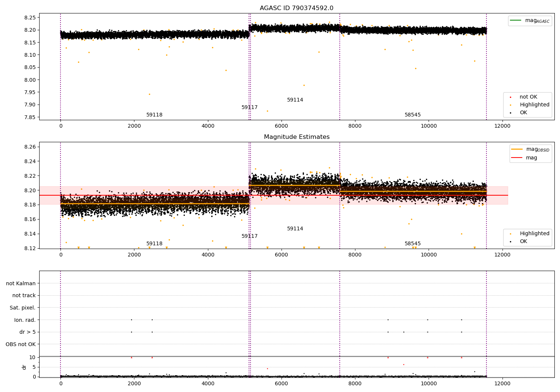Click the 'Sat. pixel.' row label
Screen dimensions: 560x392
[x=23, y=308]
